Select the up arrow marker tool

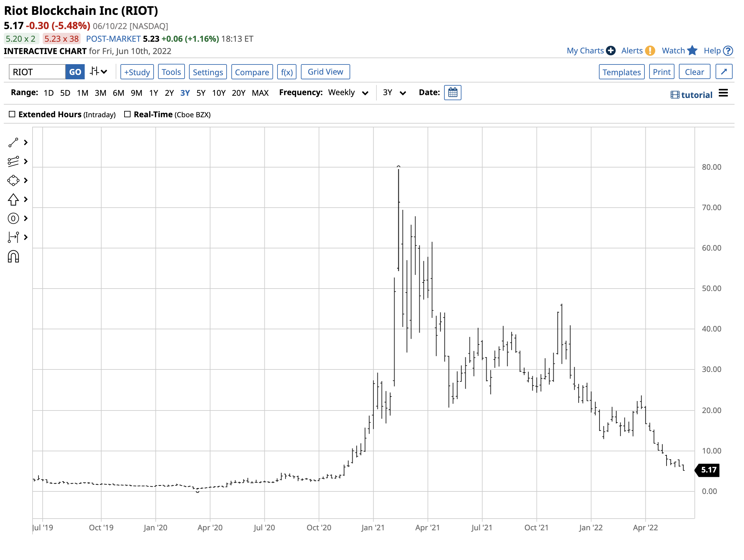(13, 199)
